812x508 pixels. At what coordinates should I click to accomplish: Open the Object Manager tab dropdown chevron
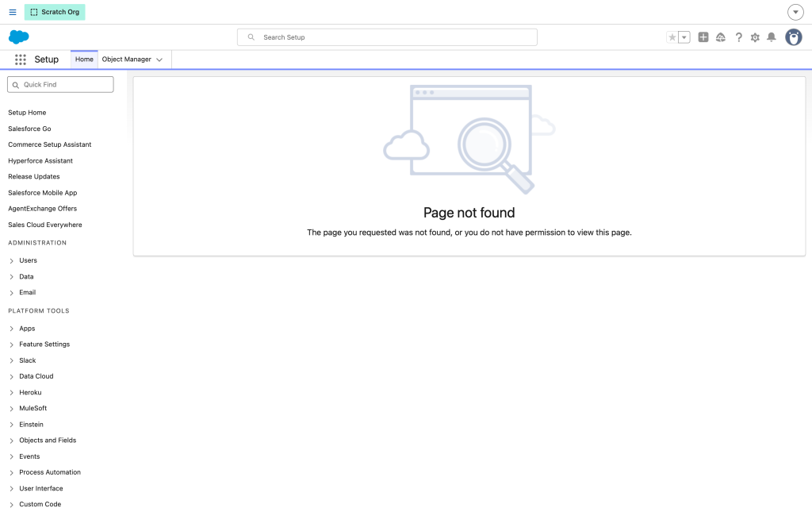point(159,60)
